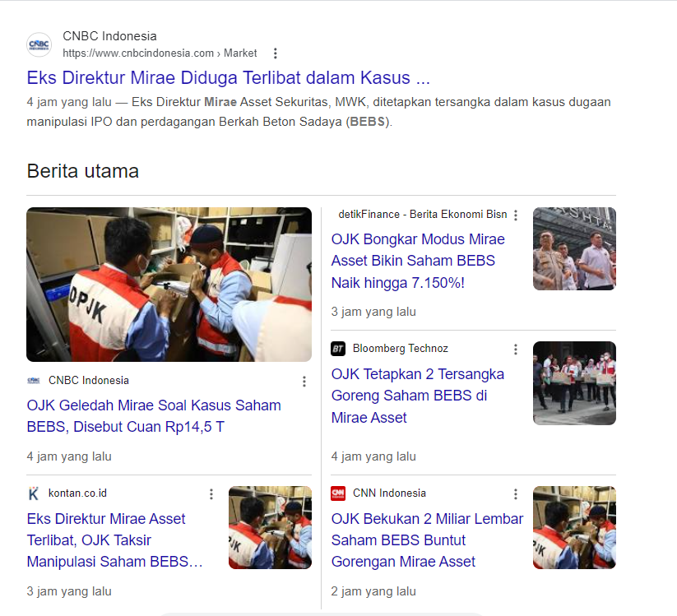The image size is (677, 616).
Task: Click the 'kontan.co.id' source name
Action: point(77,493)
